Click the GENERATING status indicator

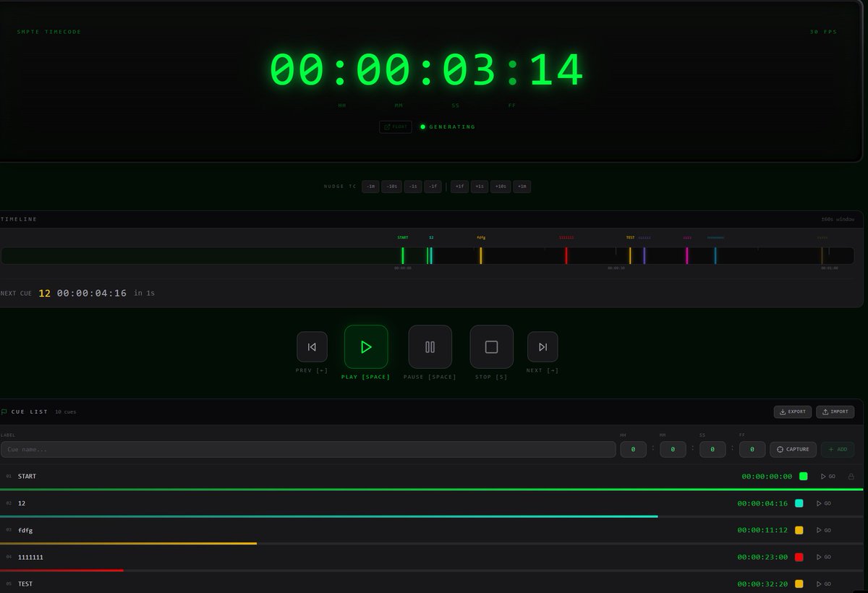[448, 127]
